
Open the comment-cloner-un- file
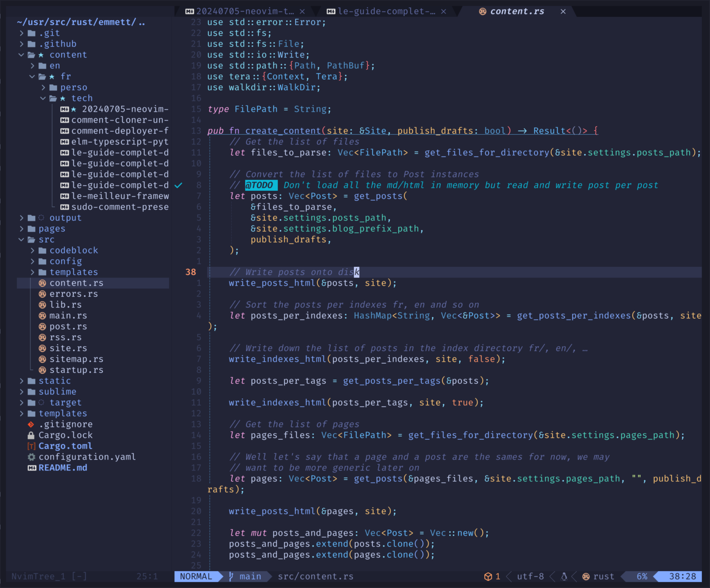120,120
